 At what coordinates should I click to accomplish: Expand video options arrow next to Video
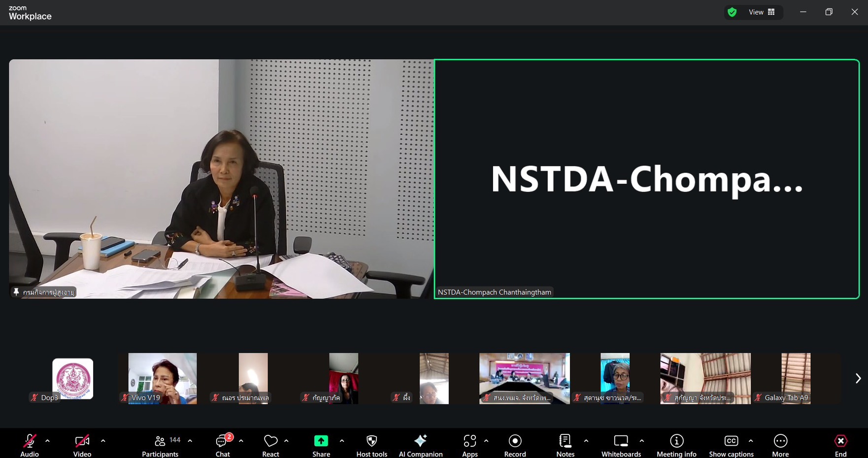pos(103,441)
